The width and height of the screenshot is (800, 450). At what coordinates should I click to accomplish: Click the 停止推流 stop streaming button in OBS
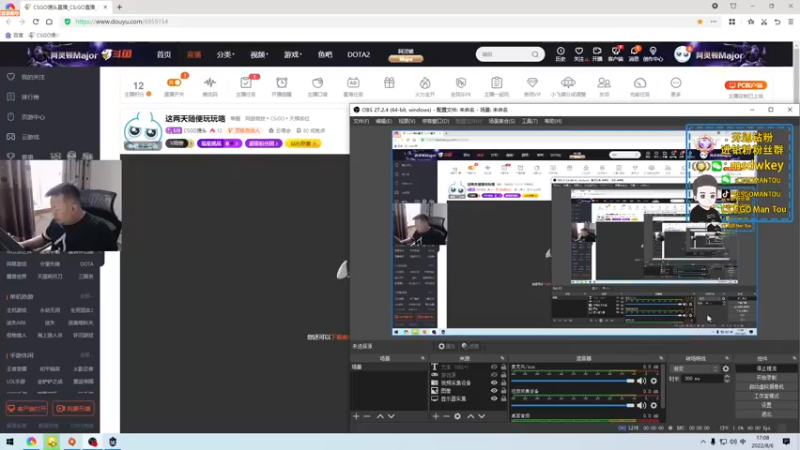(766, 368)
